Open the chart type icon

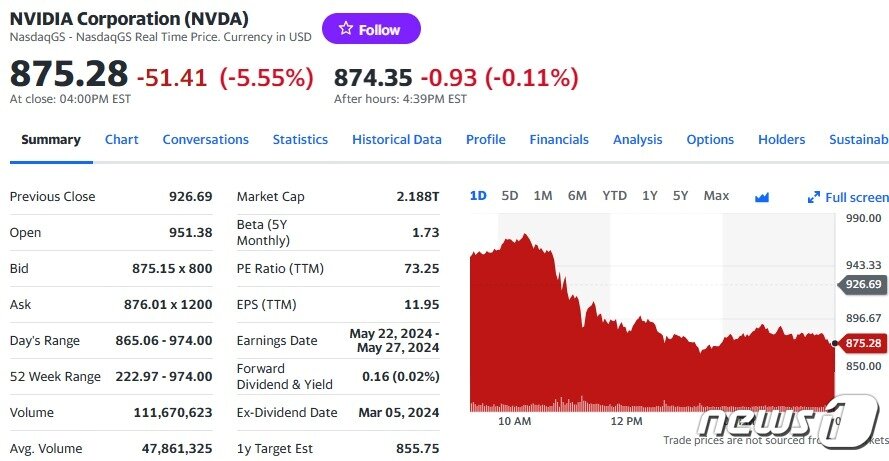coord(762,197)
